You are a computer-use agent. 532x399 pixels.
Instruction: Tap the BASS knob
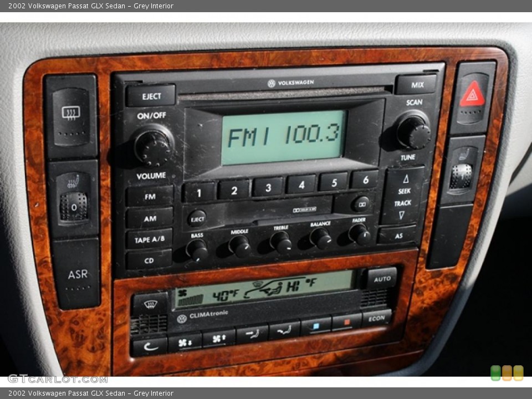pyautogui.click(x=197, y=250)
